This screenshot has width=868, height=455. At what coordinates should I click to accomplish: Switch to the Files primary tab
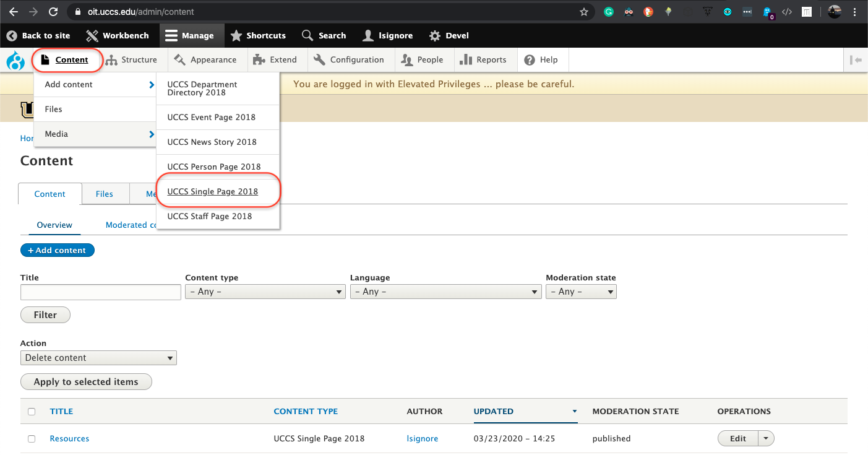105,194
